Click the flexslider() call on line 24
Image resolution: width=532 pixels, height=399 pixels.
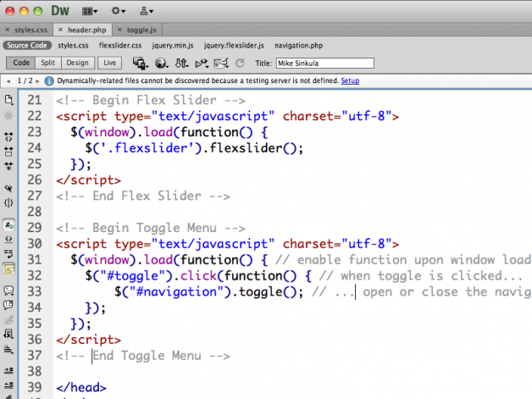(252, 148)
